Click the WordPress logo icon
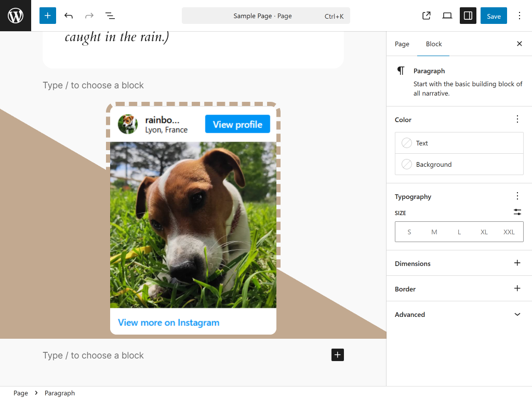The width and height of the screenshot is (532, 399). pyautogui.click(x=16, y=16)
